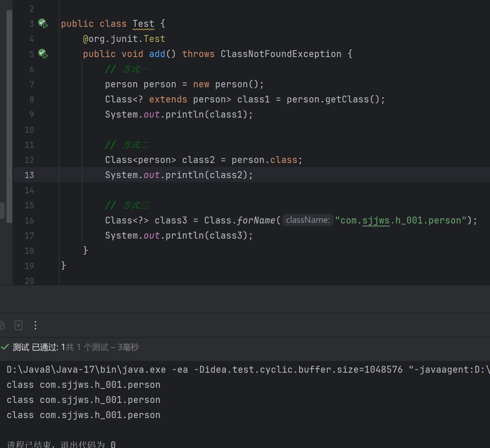Click the vertical scrollbar thumb left of the gutter
This screenshot has height=448, width=490.
pos(9,117)
